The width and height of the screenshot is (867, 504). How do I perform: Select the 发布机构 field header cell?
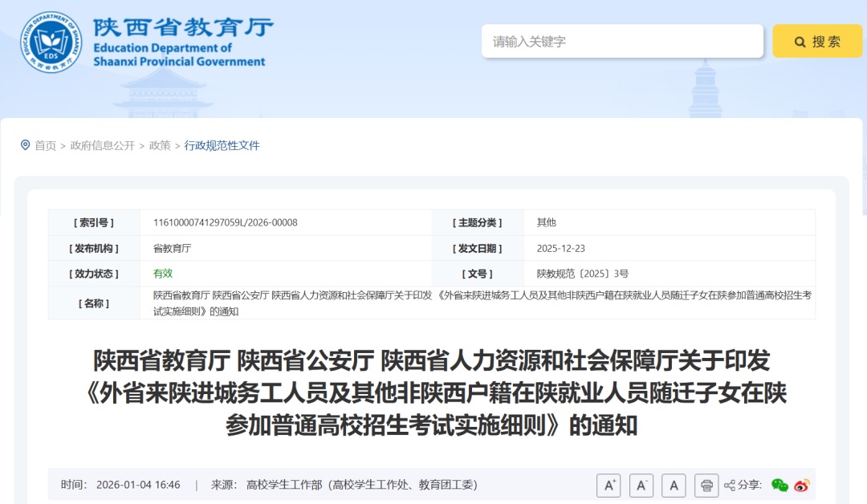pos(93,248)
